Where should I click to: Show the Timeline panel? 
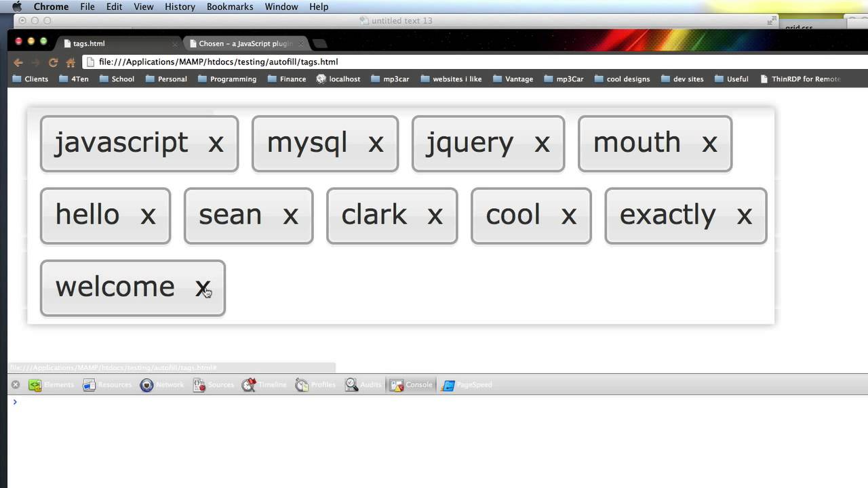[x=264, y=385]
